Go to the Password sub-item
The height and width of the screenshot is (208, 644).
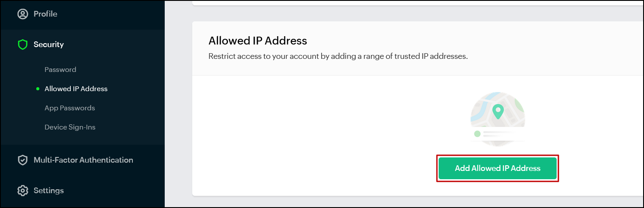point(60,70)
